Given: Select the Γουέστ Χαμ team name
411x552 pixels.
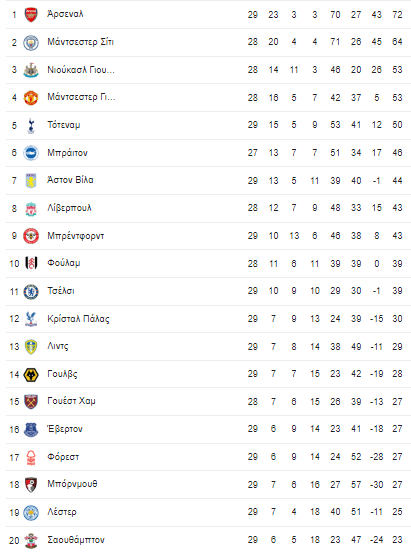Looking at the screenshot, I should [71, 401].
